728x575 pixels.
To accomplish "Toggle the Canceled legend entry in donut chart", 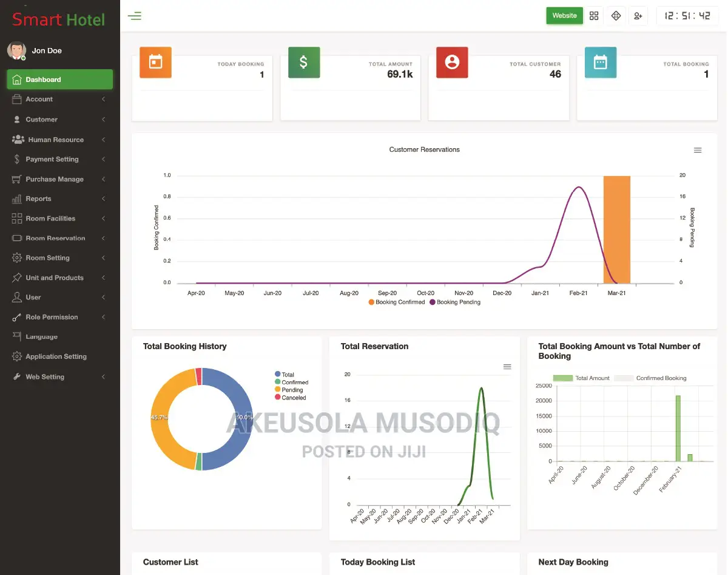I will (x=290, y=398).
